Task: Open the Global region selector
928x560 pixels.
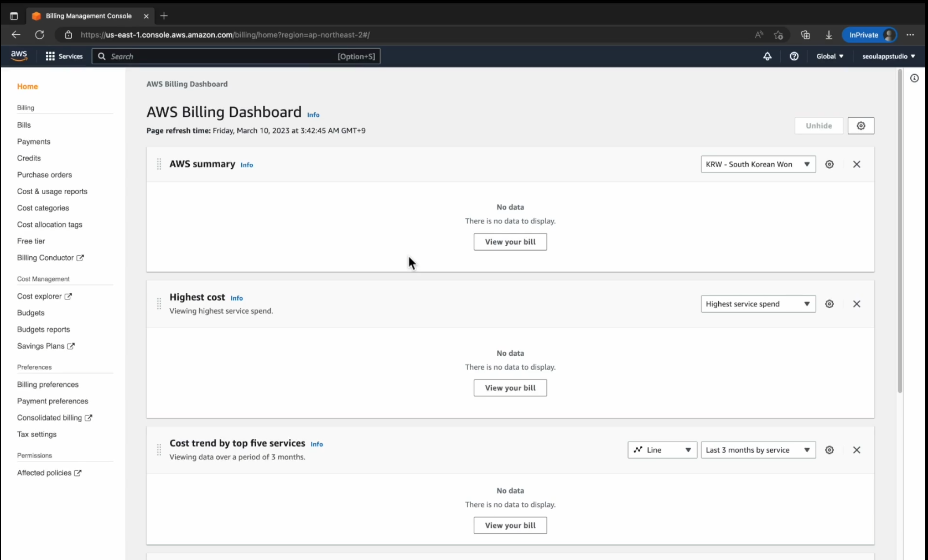Action: 830,56
